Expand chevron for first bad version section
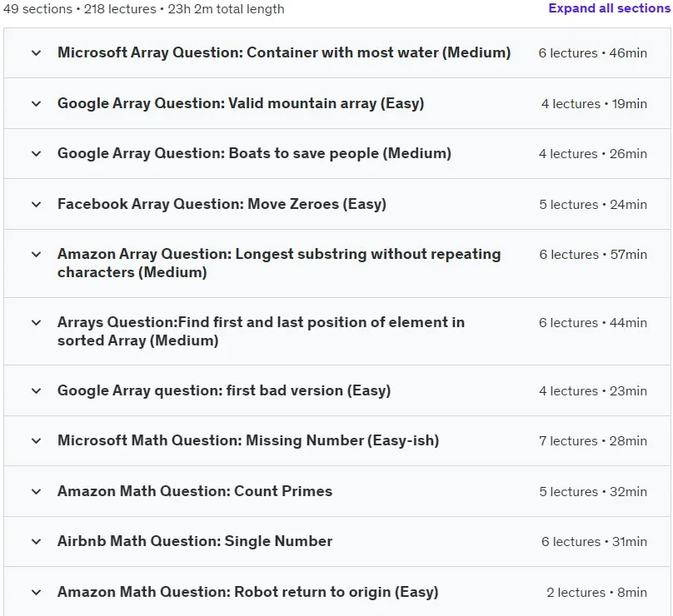This screenshot has width=673, height=616. 37,390
